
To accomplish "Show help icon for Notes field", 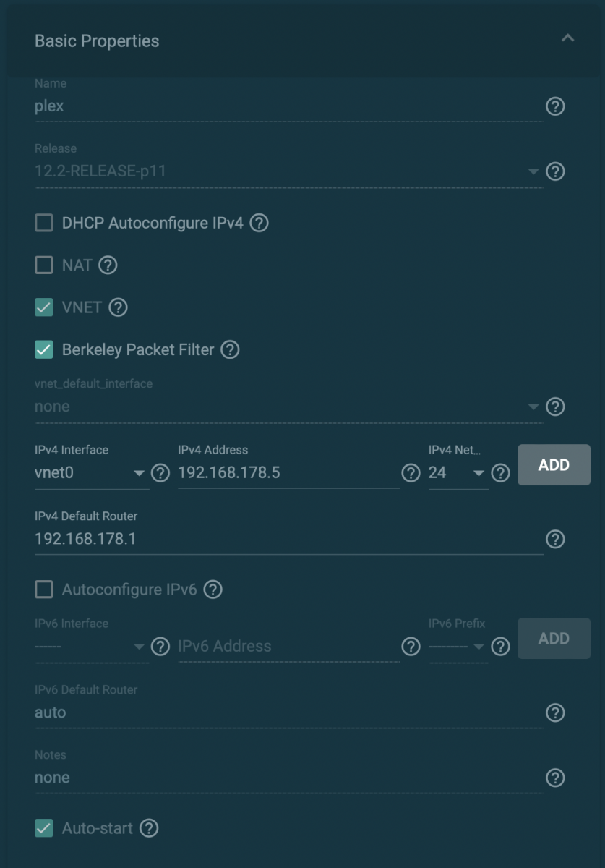I will click(554, 778).
